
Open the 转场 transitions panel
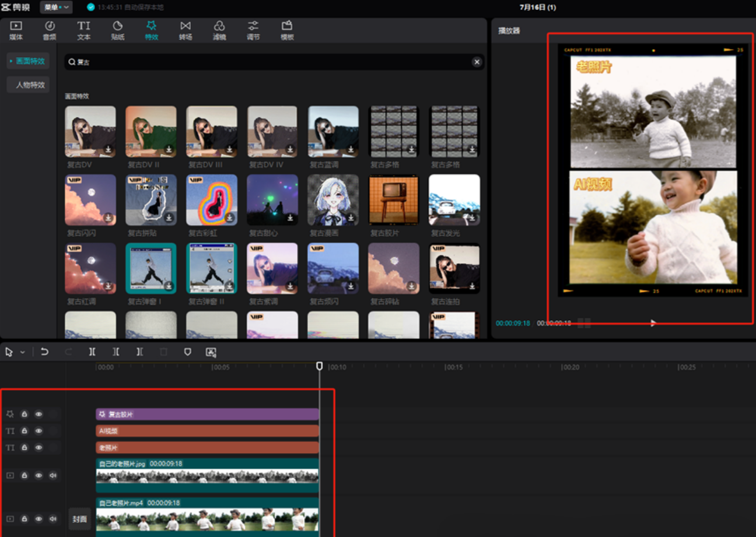pyautogui.click(x=185, y=30)
